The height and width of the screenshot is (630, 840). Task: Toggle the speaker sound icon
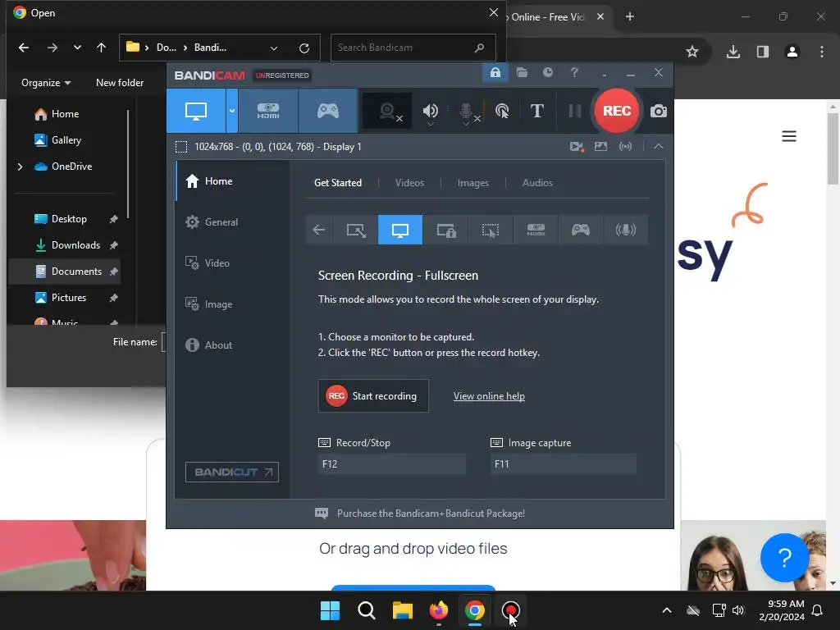430,111
